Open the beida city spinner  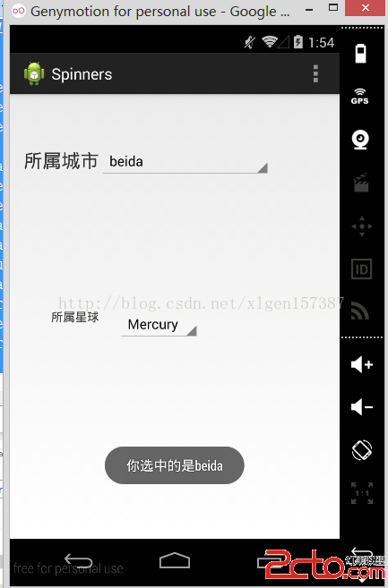tap(185, 162)
